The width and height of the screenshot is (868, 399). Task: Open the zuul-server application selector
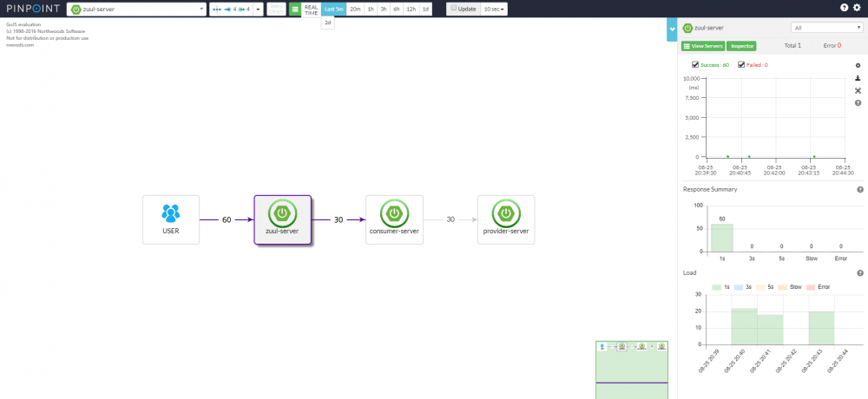(x=137, y=9)
